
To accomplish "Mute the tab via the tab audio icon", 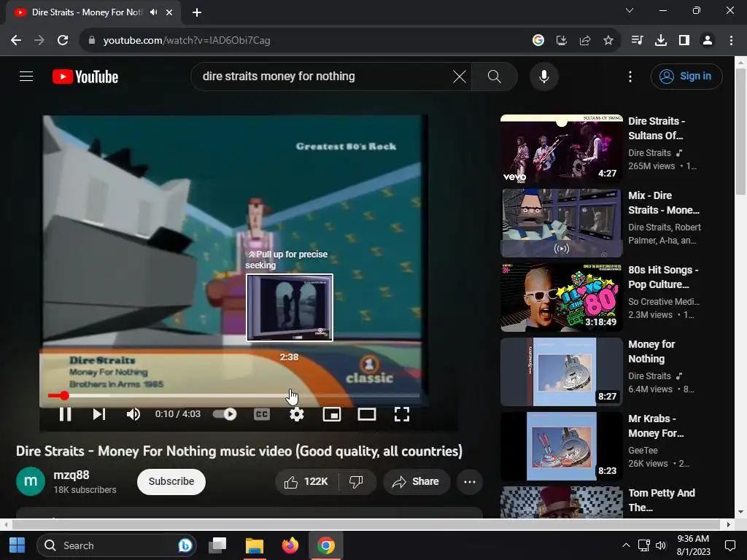I will pos(153,12).
